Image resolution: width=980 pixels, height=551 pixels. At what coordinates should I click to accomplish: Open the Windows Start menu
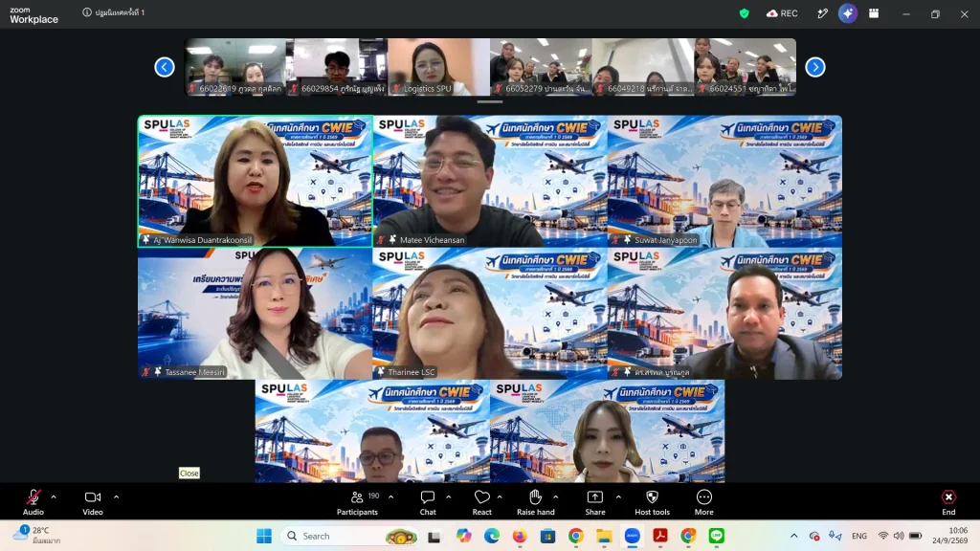(264, 536)
